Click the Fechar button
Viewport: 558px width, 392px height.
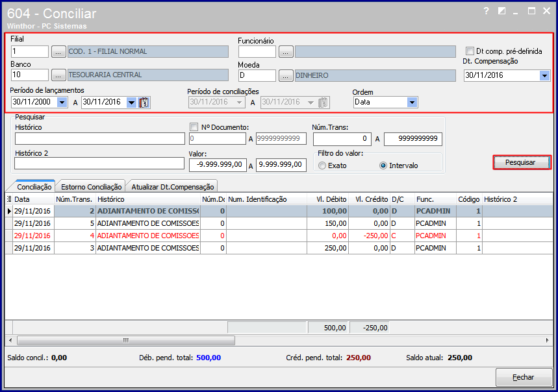pyautogui.click(x=524, y=377)
